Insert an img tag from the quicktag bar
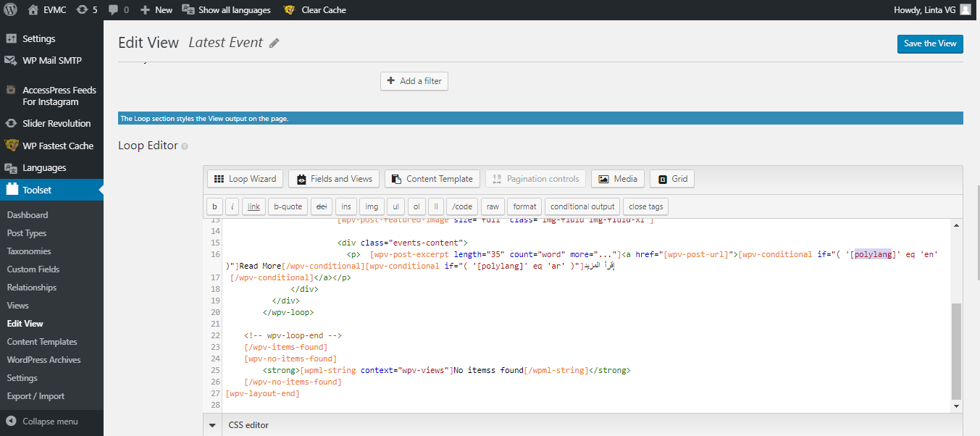Viewport: 980px width, 436px height. point(371,206)
